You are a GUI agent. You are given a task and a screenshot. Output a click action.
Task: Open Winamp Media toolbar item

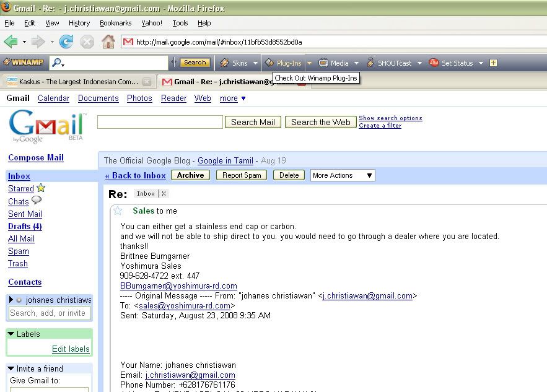pyautogui.click(x=334, y=63)
